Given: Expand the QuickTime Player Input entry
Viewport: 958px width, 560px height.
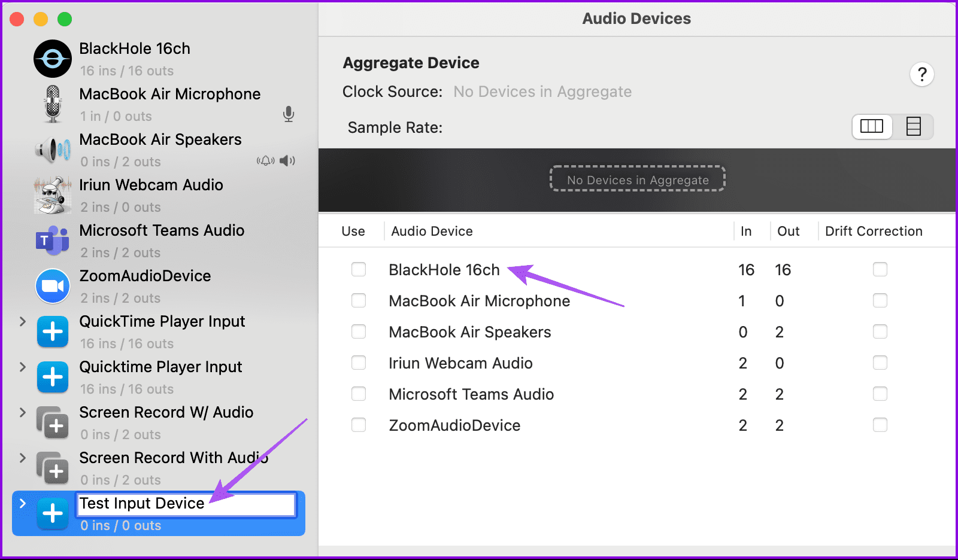Looking at the screenshot, I should coord(23,321).
